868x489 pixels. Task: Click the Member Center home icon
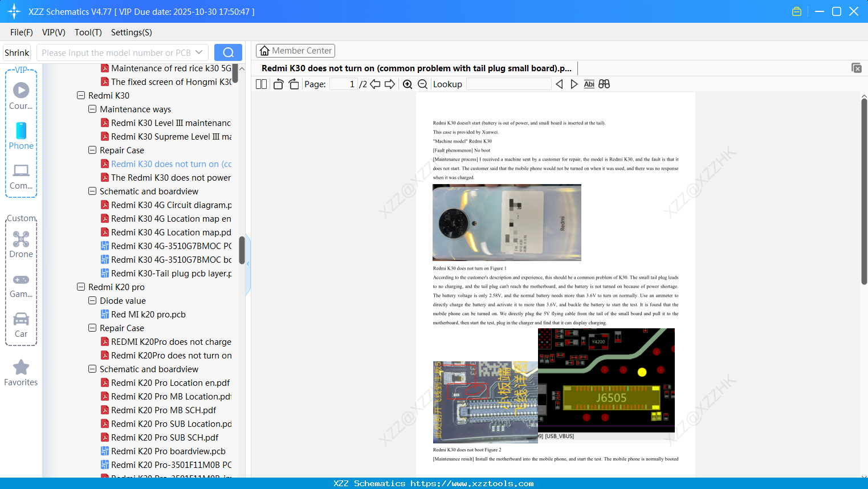[264, 51]
